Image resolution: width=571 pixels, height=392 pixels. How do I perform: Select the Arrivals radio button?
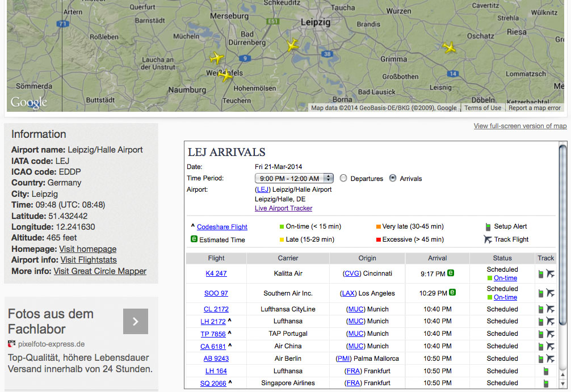(393, 178)
